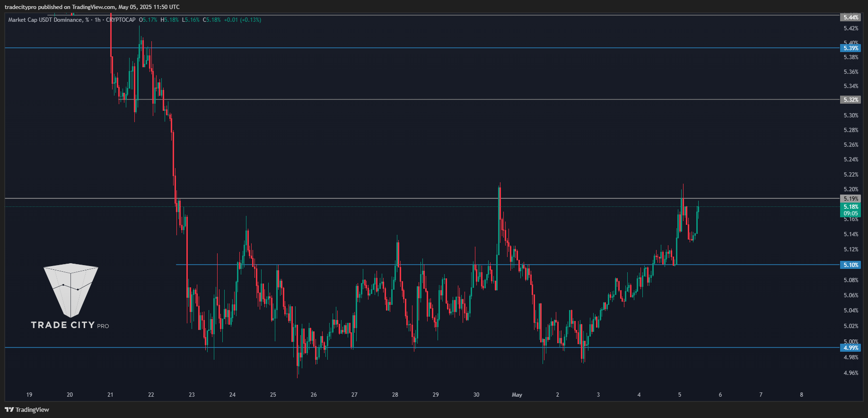Click the 5.42% tick on price scale

click(x=850, y=28)
